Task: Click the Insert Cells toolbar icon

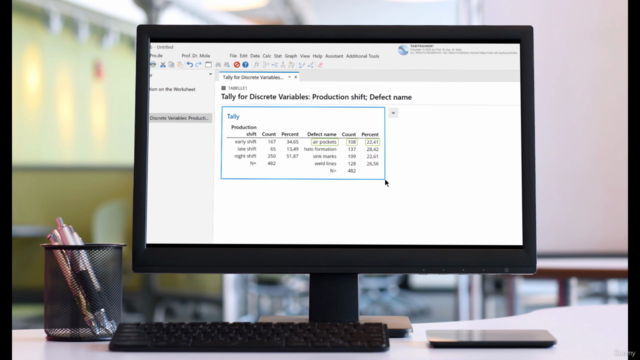Action: pyautogui.click(x=267, y=65)
